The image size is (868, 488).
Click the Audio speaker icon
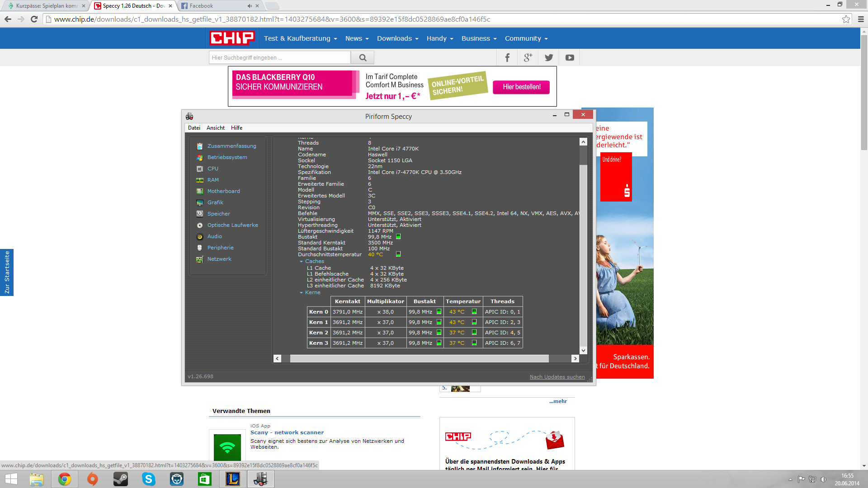tap(200, 236)
